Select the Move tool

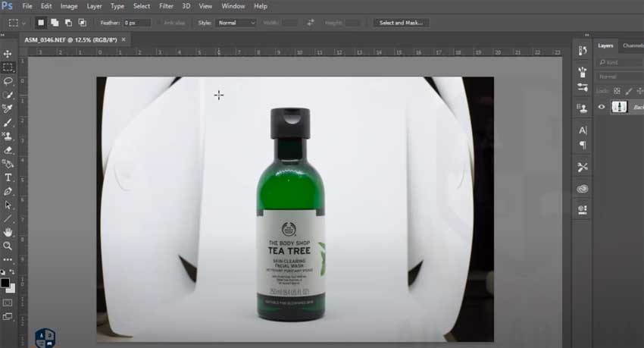click(8, 54)
